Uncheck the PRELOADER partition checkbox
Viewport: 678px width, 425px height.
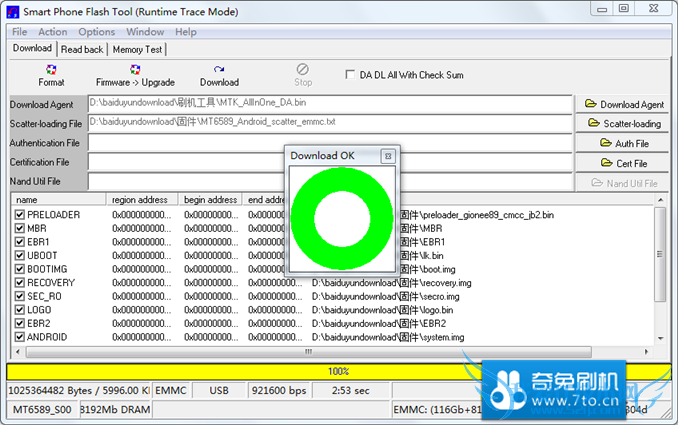(20, 215)
